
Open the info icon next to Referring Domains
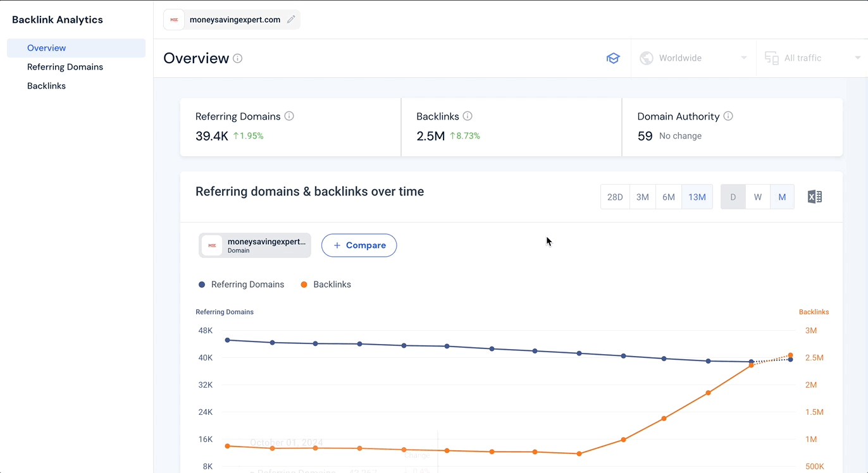coord(289,116)
